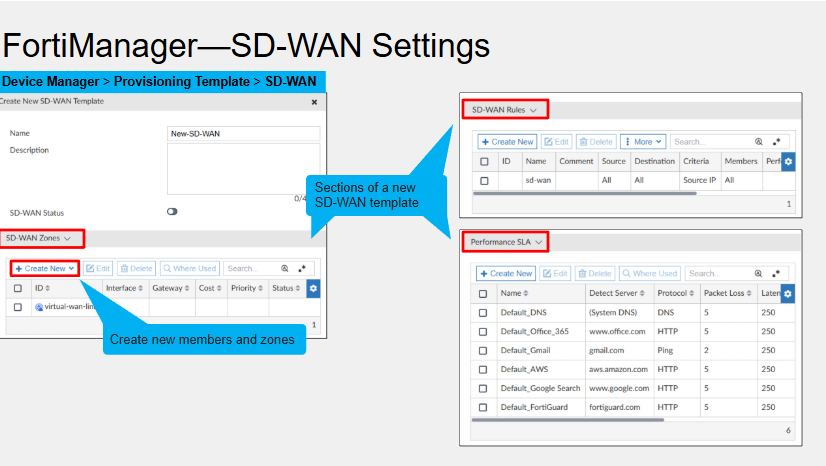The height and width of the screenshot is (466, 826).
Task: Click search magnifier icon in SD-WAN Zones
Action: coord(284,269)
